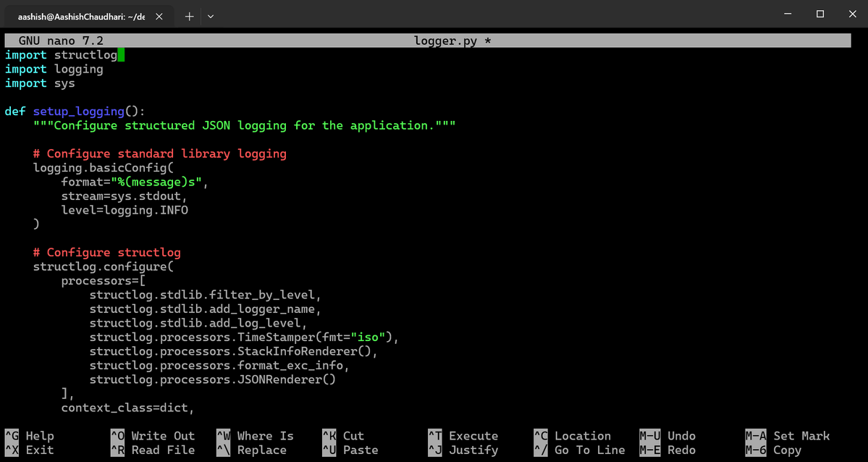
Task: Click the M-U Undo shortcut
Action: [667, 436]
